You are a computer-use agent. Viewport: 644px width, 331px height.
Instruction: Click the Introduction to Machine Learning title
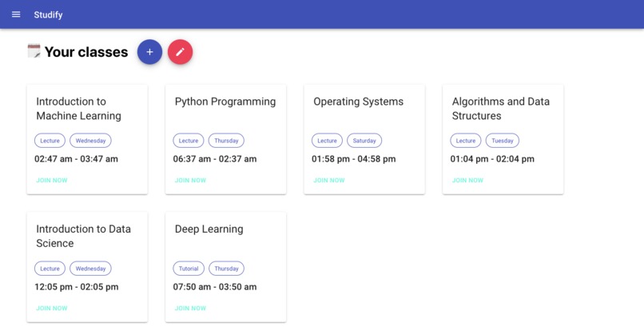[x=78, y=109]
